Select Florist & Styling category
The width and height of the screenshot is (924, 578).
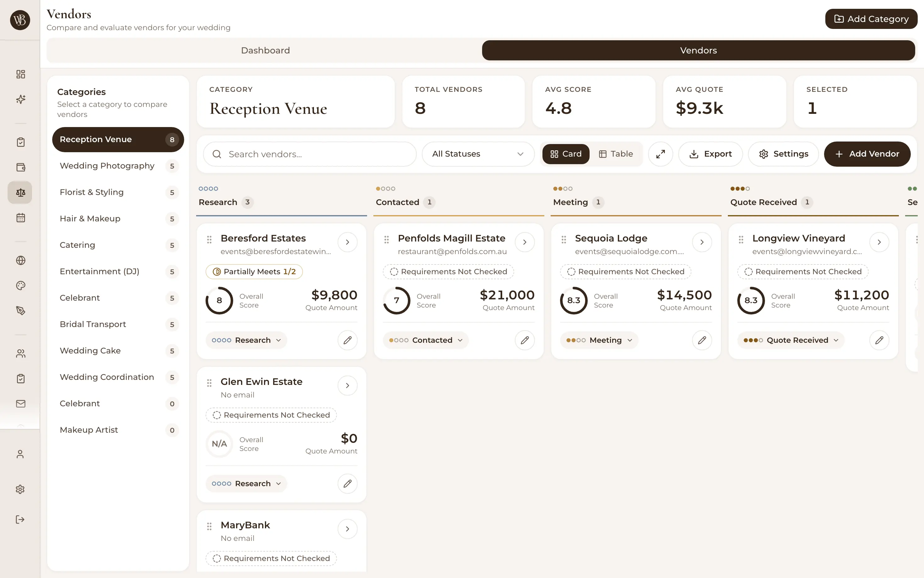(118, 192)
